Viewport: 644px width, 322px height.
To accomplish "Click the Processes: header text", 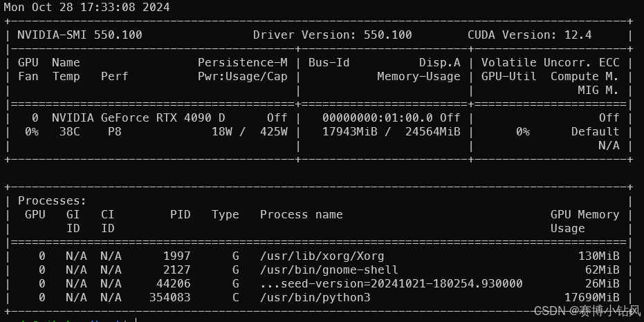I will click(x=52, y=200).
